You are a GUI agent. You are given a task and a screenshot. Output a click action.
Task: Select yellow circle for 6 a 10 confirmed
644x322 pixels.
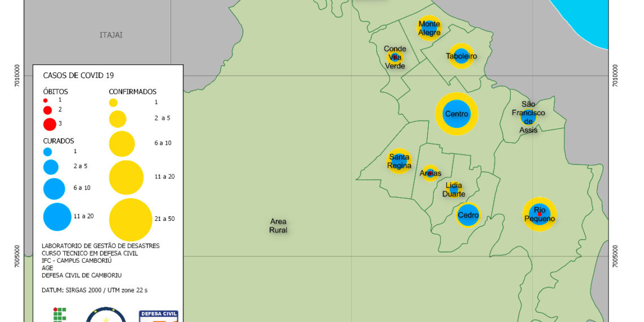pyautogui.click(x=122, y=143)
